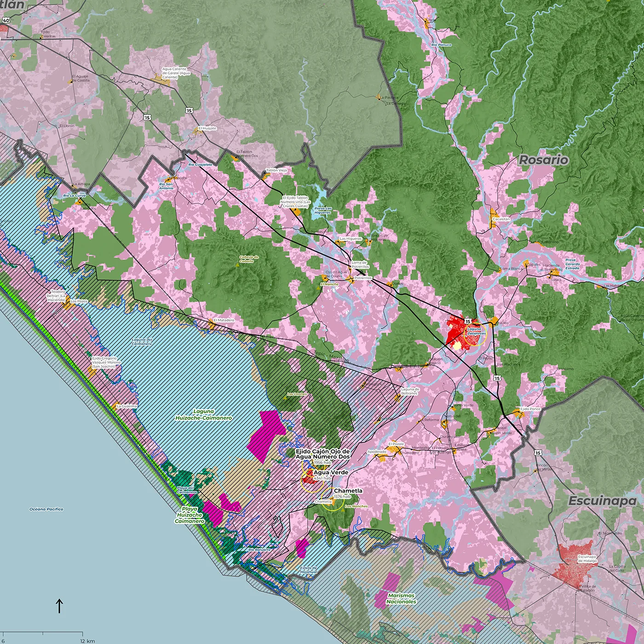Click the Rosario municipality label
The image size is (644, 644).
tap(543, 160)
